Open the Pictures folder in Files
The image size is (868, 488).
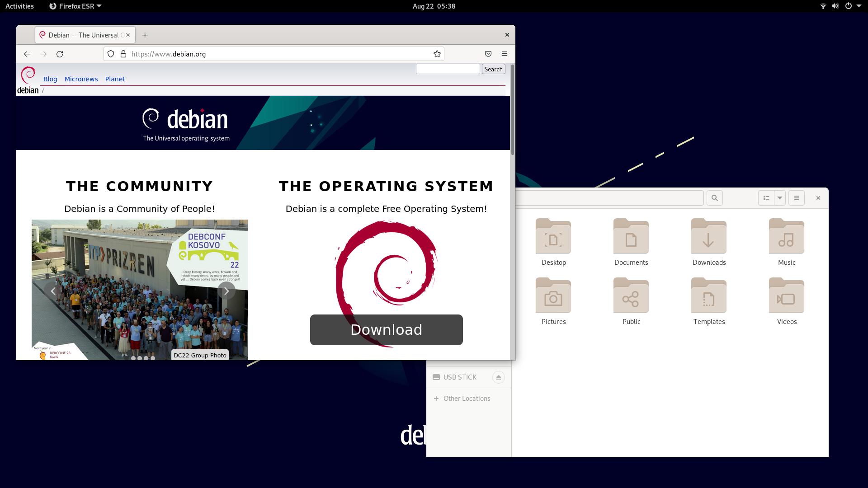coord(553,301)
